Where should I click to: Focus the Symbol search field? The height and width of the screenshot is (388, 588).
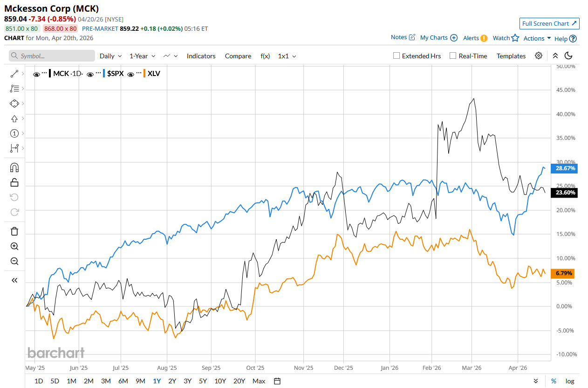(52, 56)
